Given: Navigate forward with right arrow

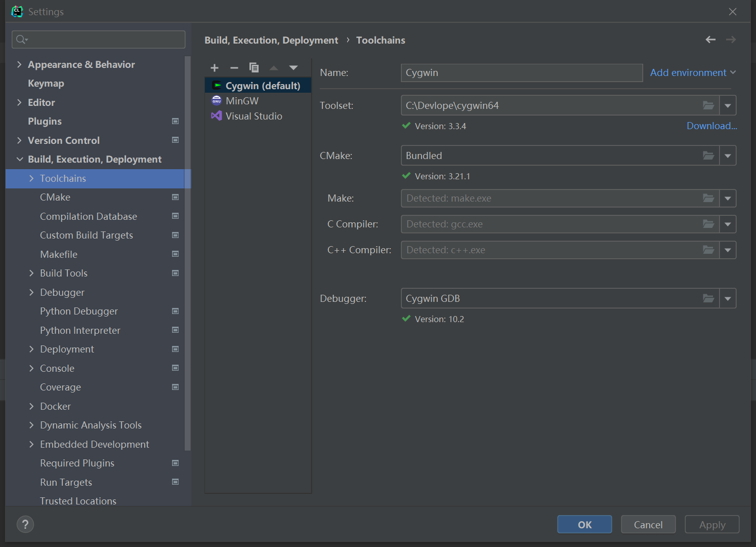Looking at the screenshot, I should [x=731, y=40].
